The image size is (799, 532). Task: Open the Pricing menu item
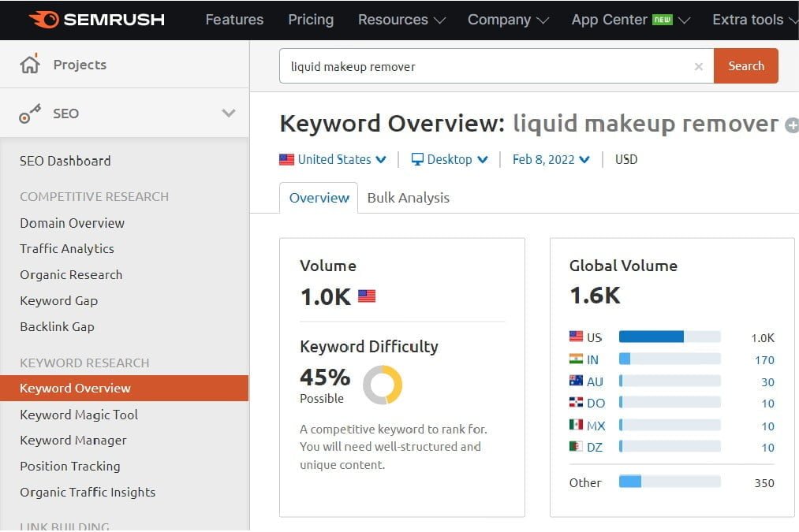click(310, 20)
